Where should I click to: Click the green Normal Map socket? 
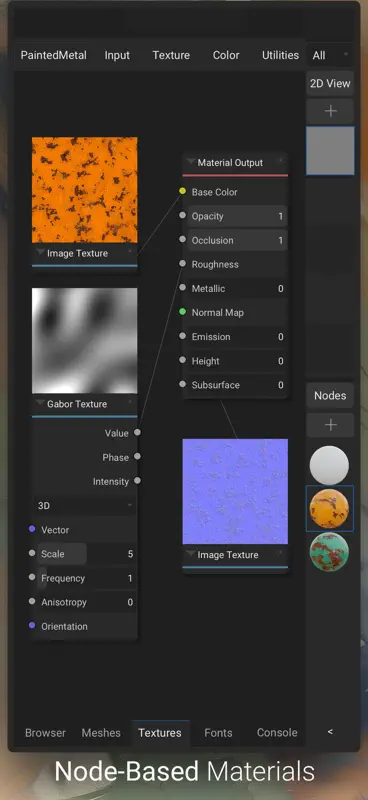183,312
